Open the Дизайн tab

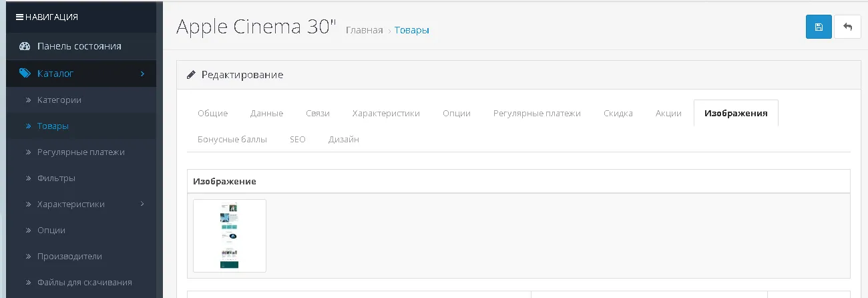pyautogui.click(x=344, y=139)
